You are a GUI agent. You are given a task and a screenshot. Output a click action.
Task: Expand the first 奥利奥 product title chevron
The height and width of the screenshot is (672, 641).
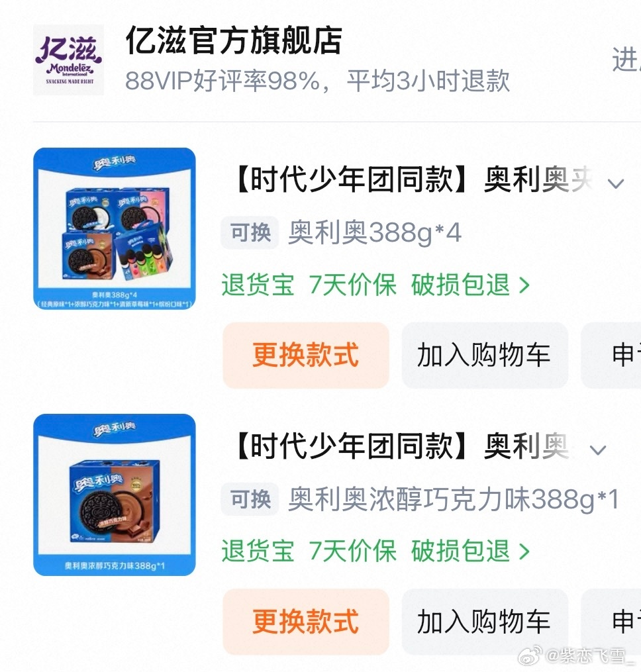tap(616, 184)
